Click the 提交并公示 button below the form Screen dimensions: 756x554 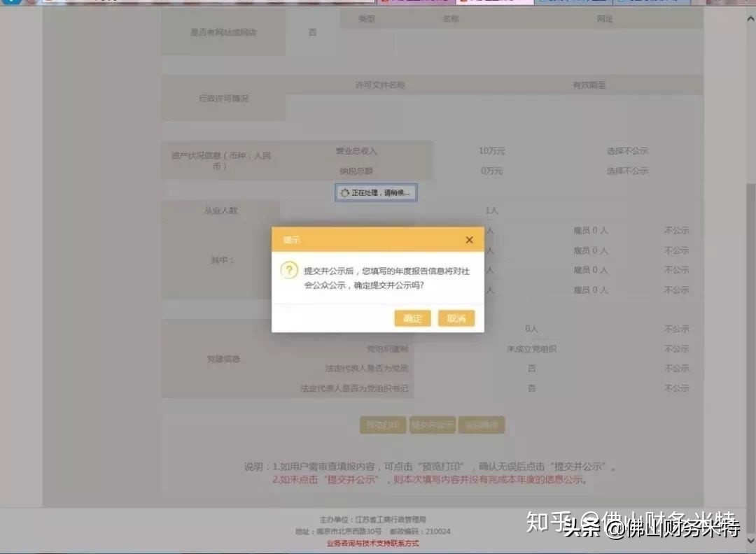coord(432,425)
